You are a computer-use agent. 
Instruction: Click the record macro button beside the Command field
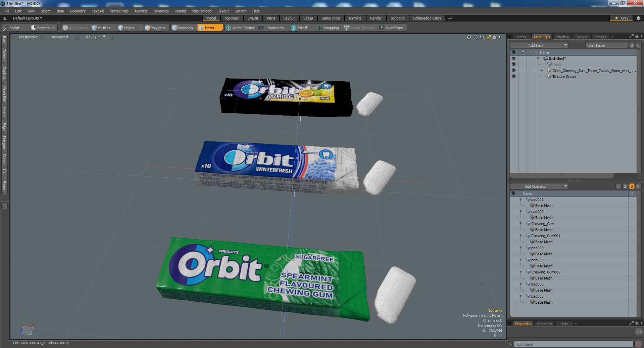(638, 344)
